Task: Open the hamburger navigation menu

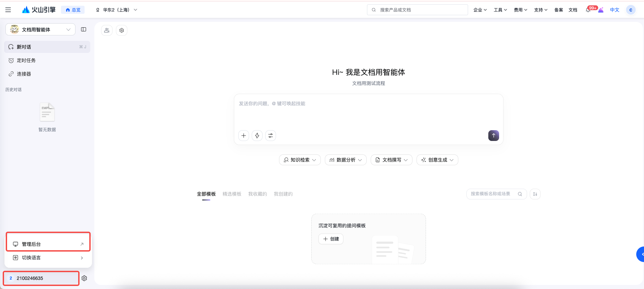Action: coord(8,10)
